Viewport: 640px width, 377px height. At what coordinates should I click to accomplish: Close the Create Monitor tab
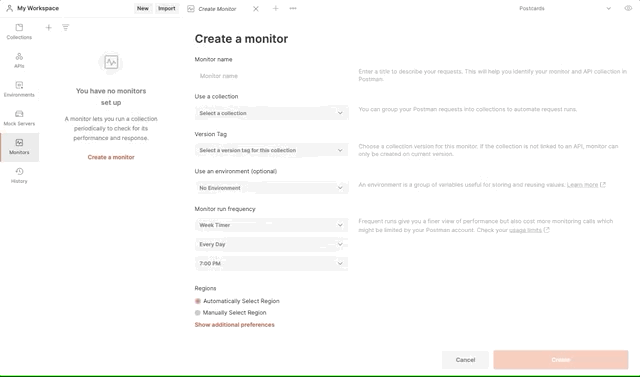(x=256, y=9)
